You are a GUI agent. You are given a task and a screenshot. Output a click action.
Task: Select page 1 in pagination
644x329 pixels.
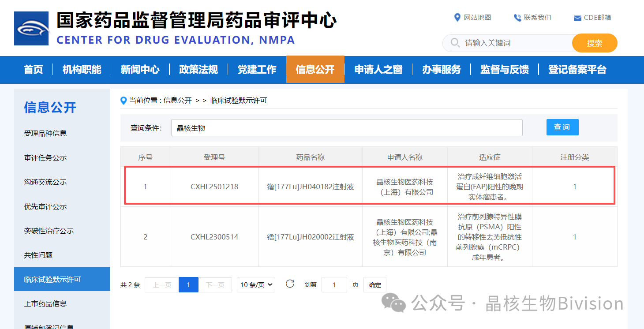tap(188, 285)
